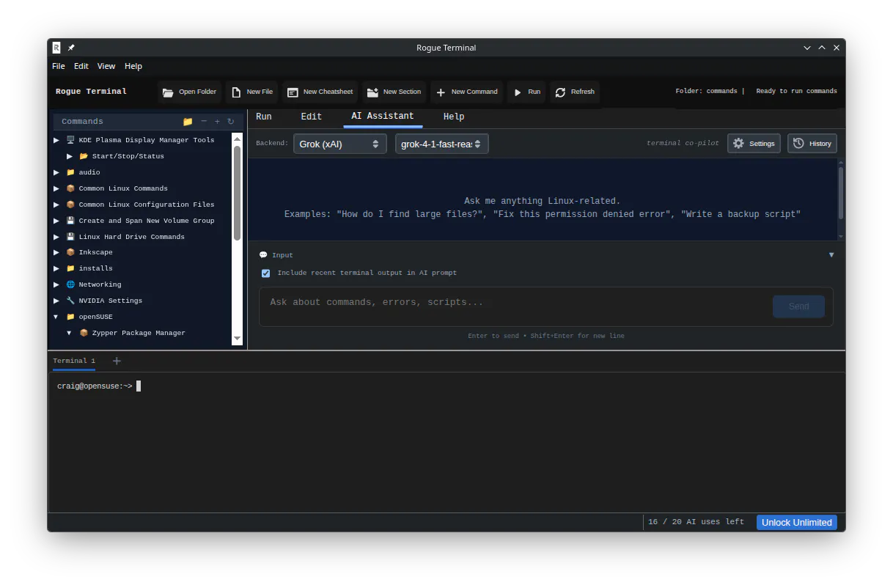
Task: Click the Commands tree scroll down arrow
Action: tap(237, 339)
